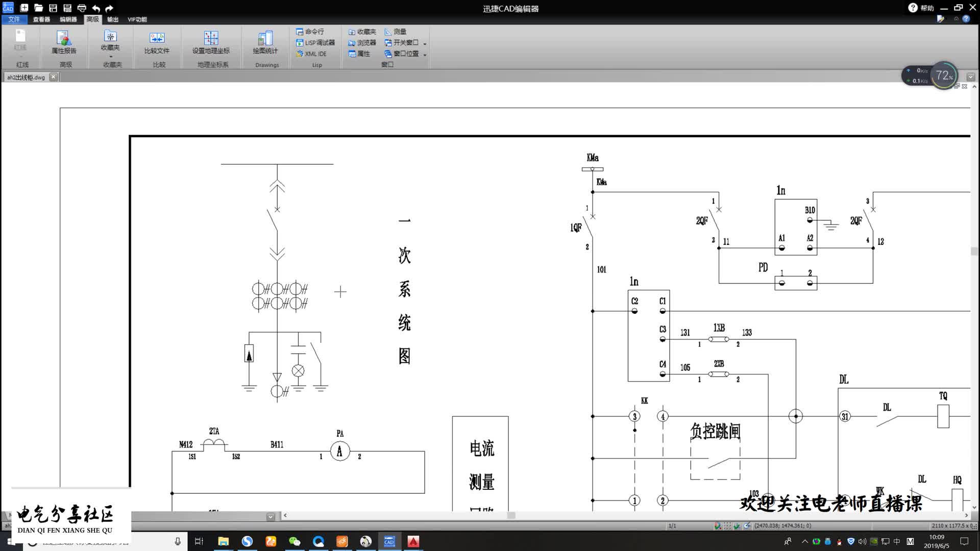Open File Explorer from the taskbar

223,541
